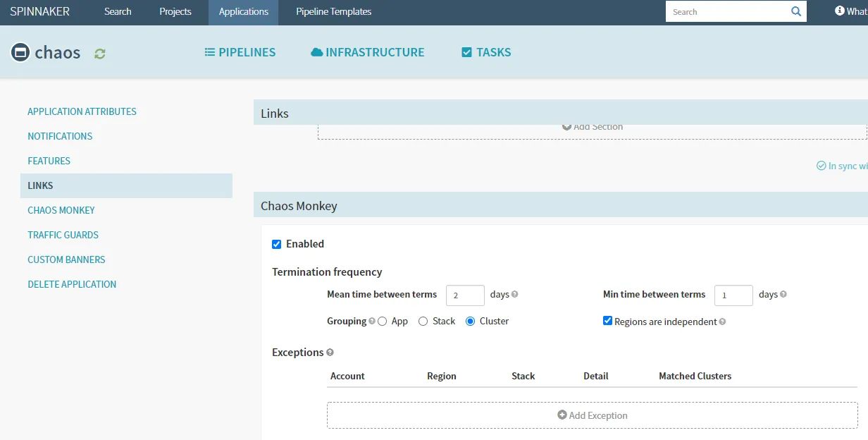Go to Traffic Guards settings
Screen dimensions: 868x440
[63, 235]
